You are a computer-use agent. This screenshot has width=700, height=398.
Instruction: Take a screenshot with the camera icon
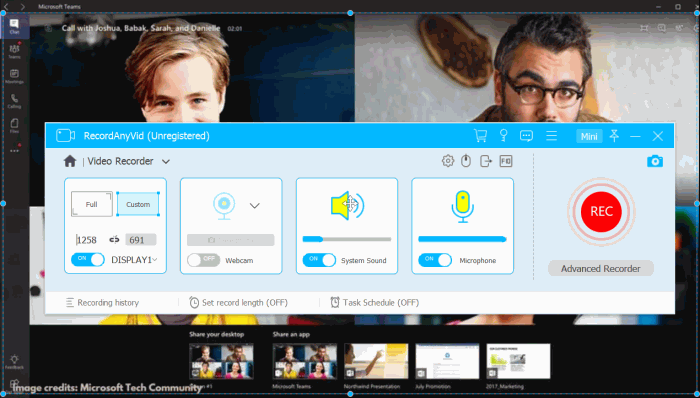coord(655,161)
